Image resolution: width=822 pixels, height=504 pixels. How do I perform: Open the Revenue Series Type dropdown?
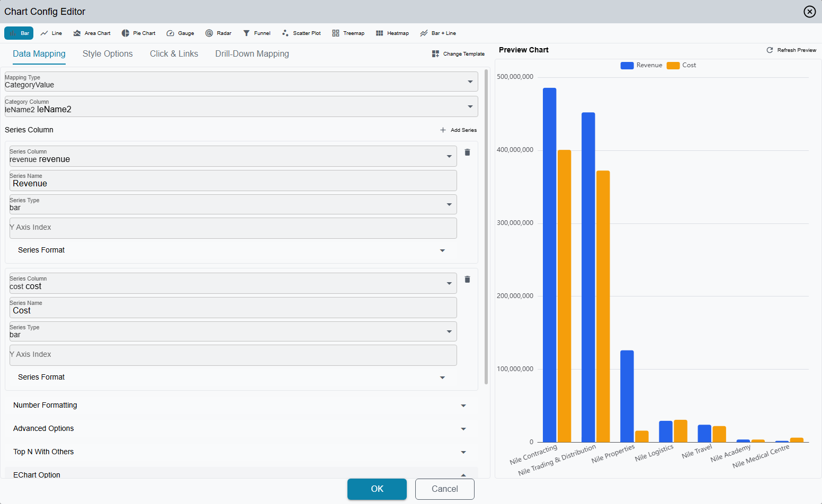coord(233,204)
